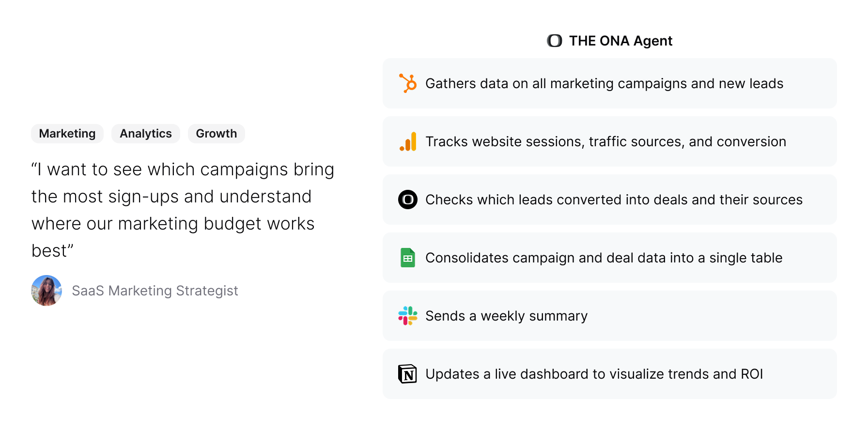Select the Marketing tag
This screenshot has height=430, width=868.
(67, 134)
